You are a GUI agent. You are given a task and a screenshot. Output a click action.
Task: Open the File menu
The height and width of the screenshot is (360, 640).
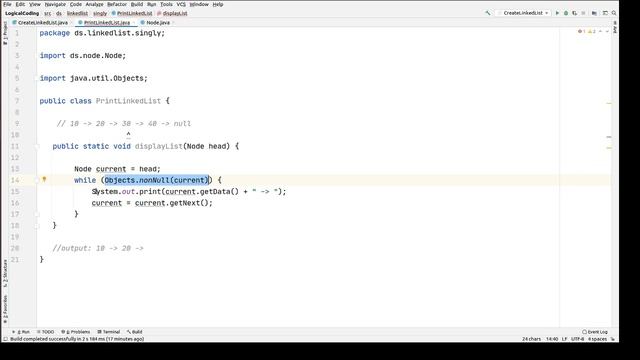coord(7,4)
